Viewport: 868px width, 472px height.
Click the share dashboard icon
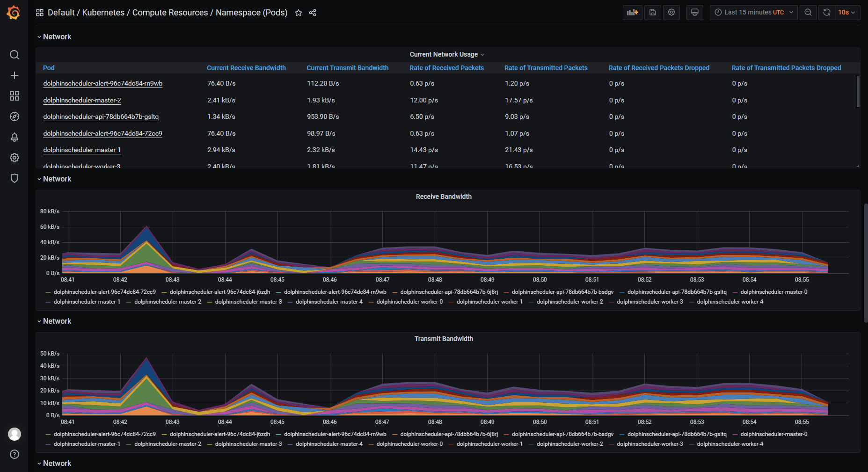tap(313, 13)
